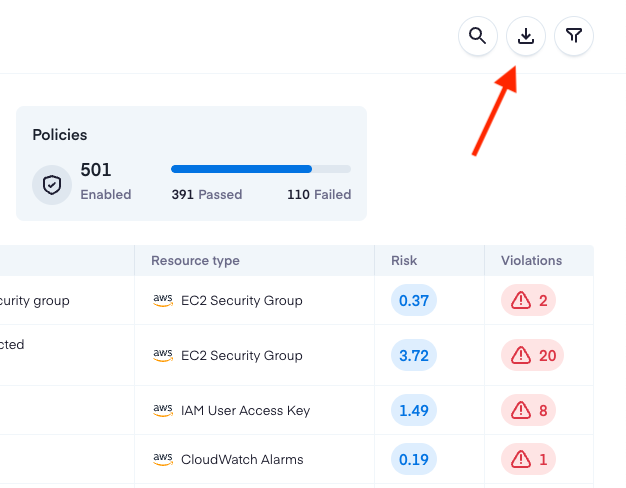
Task: Click the warning badge showing 2 violations
Action: point(528,300)
